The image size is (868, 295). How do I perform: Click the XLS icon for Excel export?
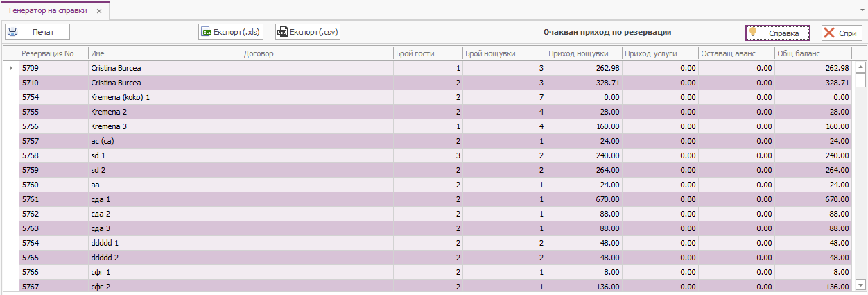pos(206,32)
